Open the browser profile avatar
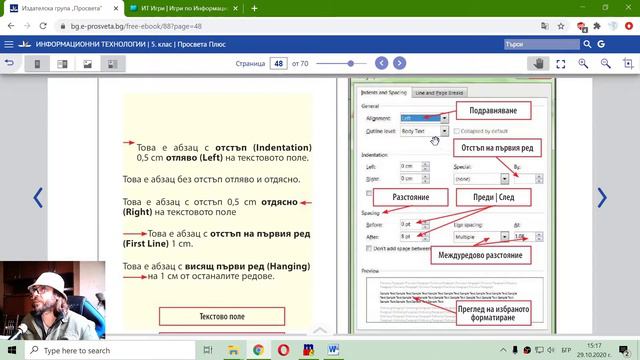Viewport: 640px width, 360px height. [613, 26]
